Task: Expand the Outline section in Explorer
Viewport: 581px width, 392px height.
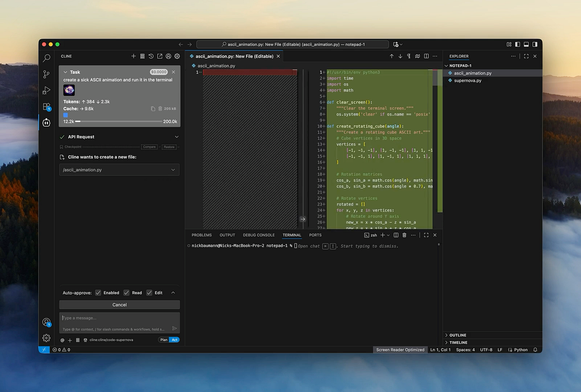Action: click(x=458, y=335)
